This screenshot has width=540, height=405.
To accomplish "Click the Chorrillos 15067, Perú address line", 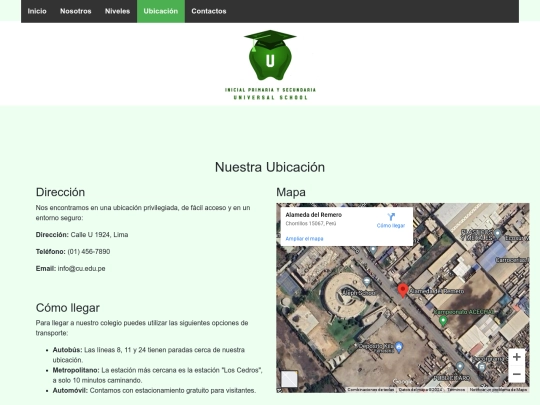I will click(311, 224).
